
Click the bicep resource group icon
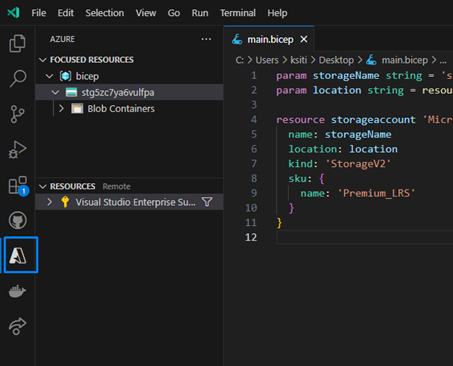(65, 76)
